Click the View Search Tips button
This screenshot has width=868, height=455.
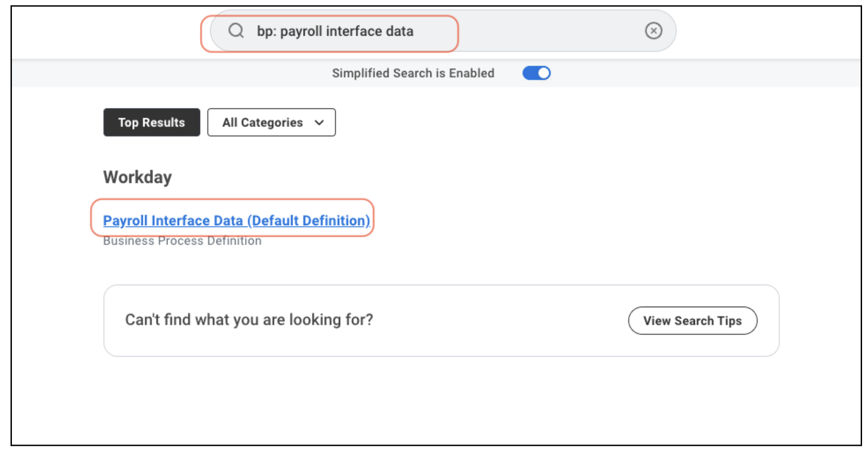pos(692,320)
